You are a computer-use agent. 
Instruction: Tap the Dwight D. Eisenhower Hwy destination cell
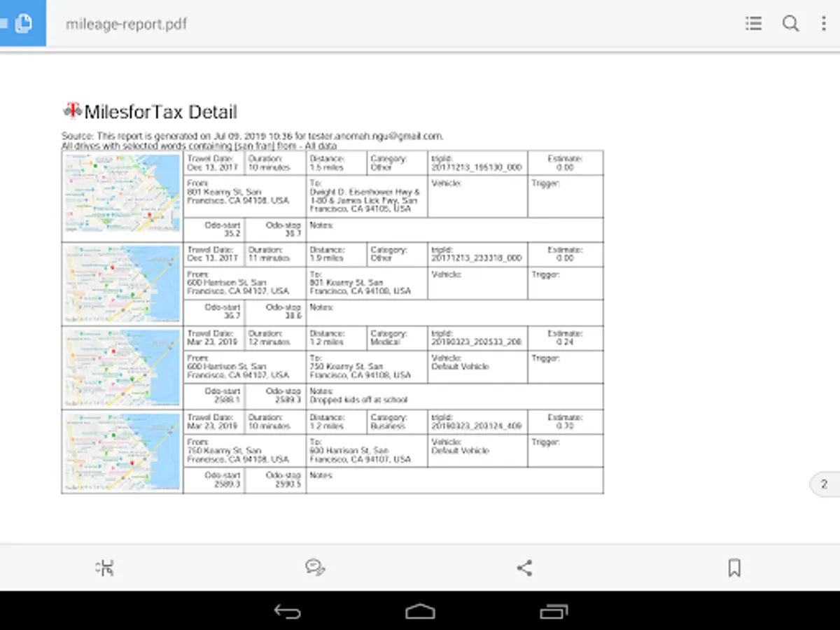[x=367, y=196]
